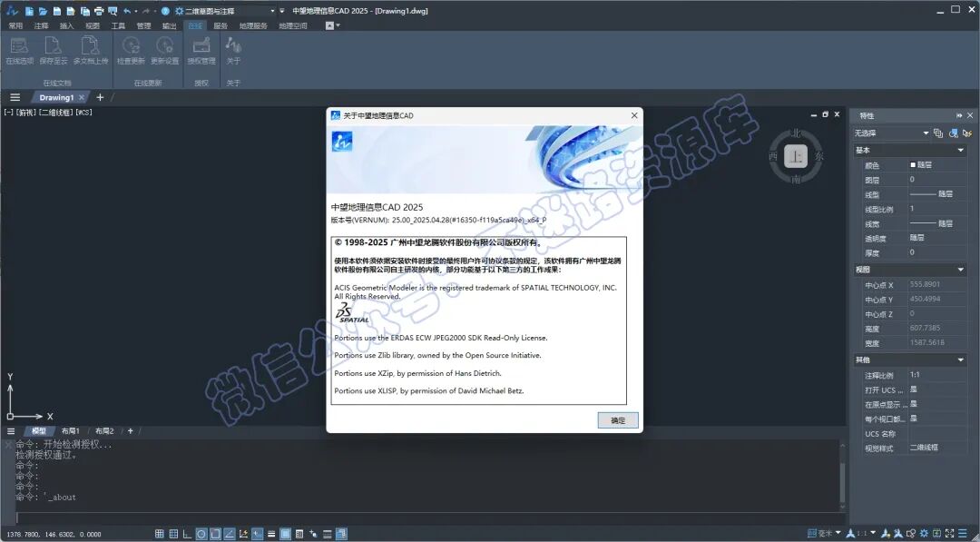The width and height of the screenshot is (980, 542).
Task: Add a new drawing tab with plus icon
Action: [100, 97]
